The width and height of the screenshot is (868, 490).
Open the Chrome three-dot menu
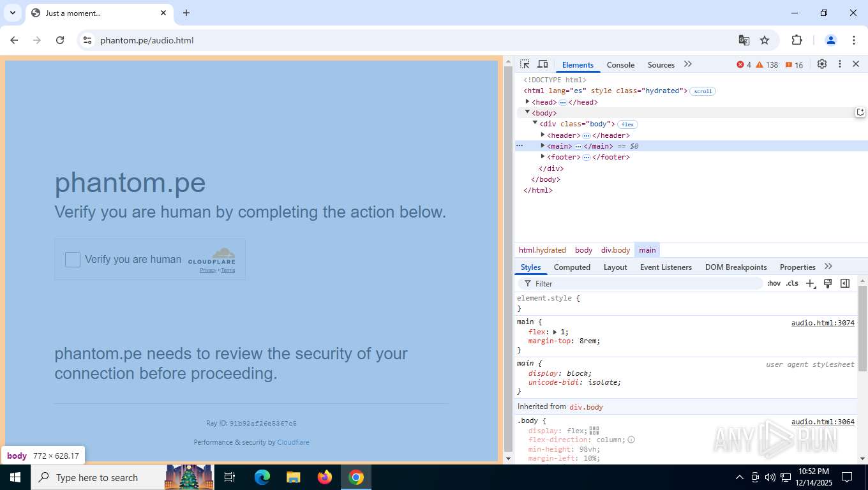854,40
